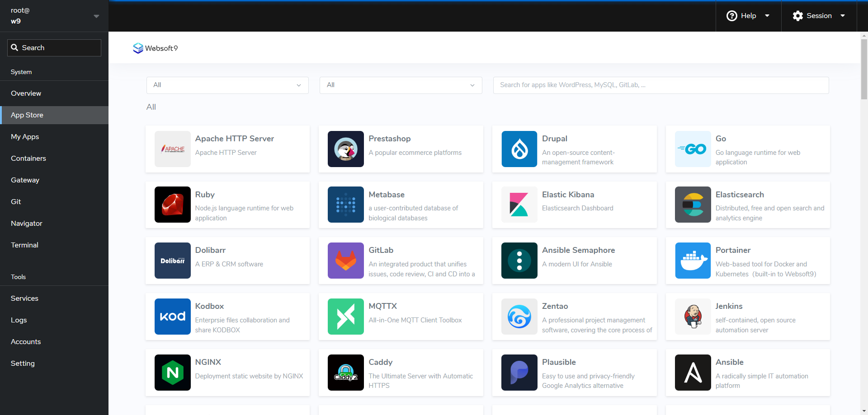Image resolution: width=868 pixels, height=415 pixels.
Task: Click the Go language logo icon
Action: (693, 149)
